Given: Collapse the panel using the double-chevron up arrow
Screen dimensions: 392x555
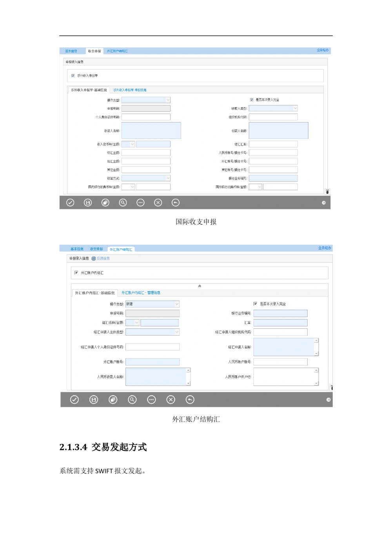Looking at the screenshot, I should coord(200,286).
